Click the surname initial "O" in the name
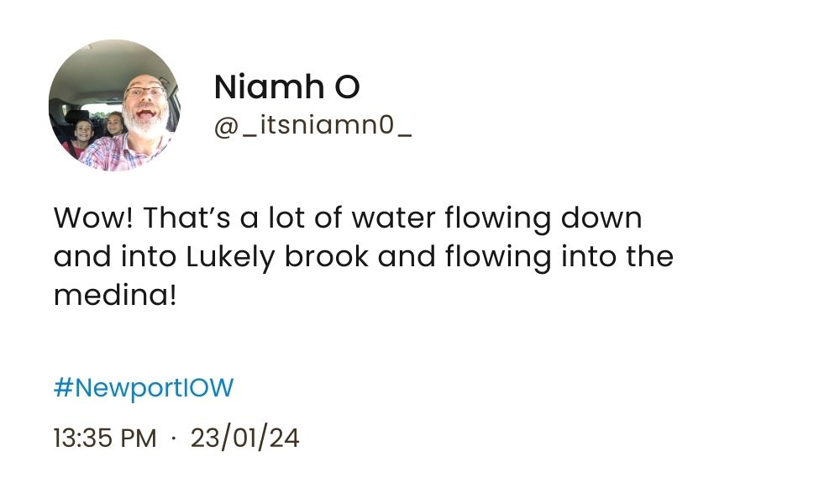Viewport: 840px width, 504px height. click(x=348, y=87)
